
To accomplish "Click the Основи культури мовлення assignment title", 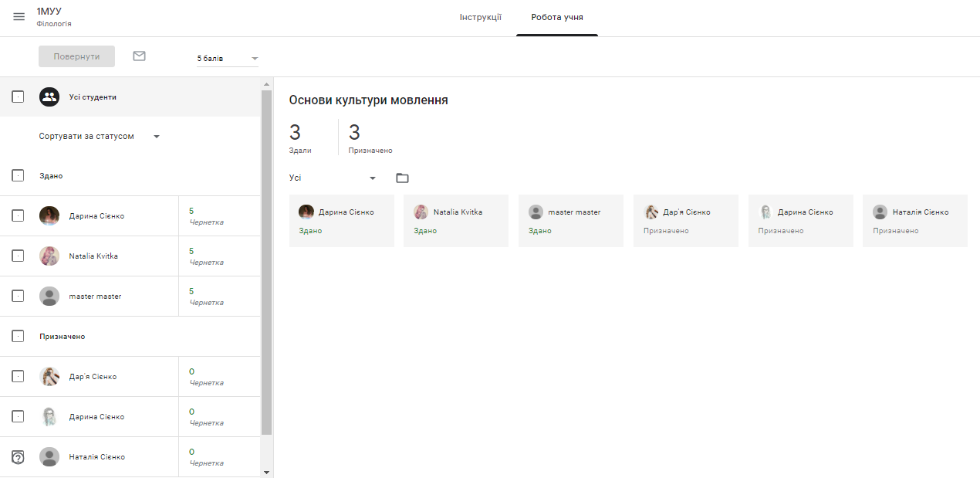I will click(x=368, y=100).
